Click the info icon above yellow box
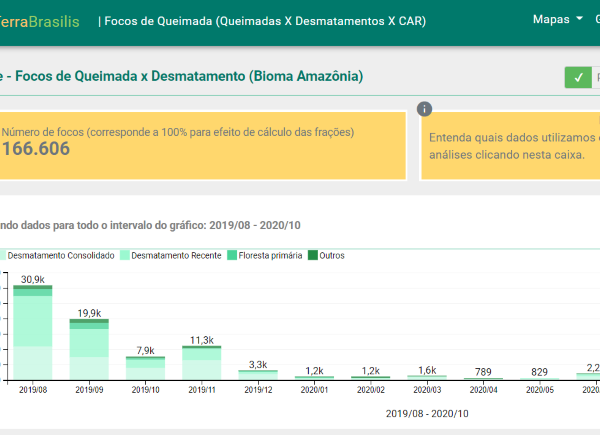 click(x=424, y=109)
